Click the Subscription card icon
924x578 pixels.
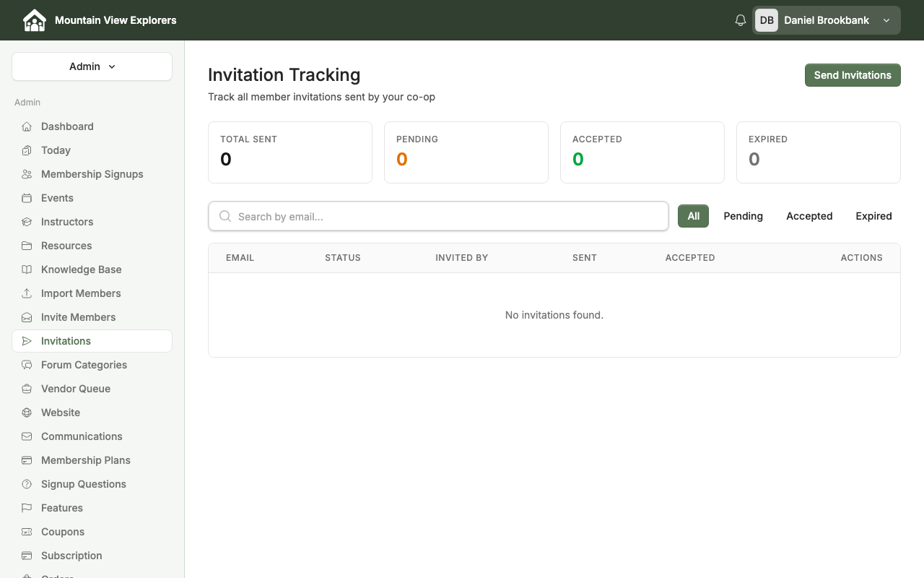pos(27,556)
